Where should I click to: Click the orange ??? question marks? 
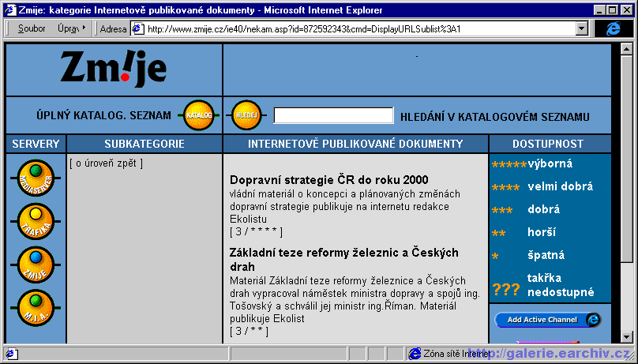(x=506, y=289)
